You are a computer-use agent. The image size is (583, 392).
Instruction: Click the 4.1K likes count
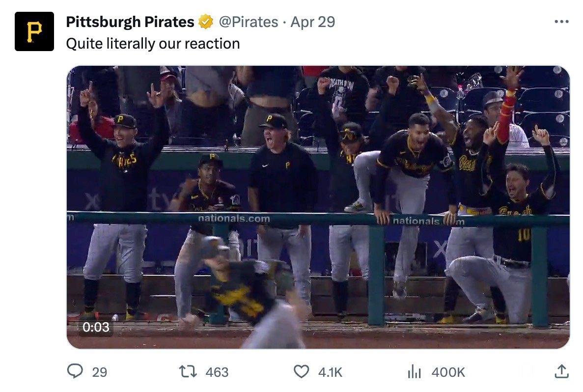[x=330, y=372]
